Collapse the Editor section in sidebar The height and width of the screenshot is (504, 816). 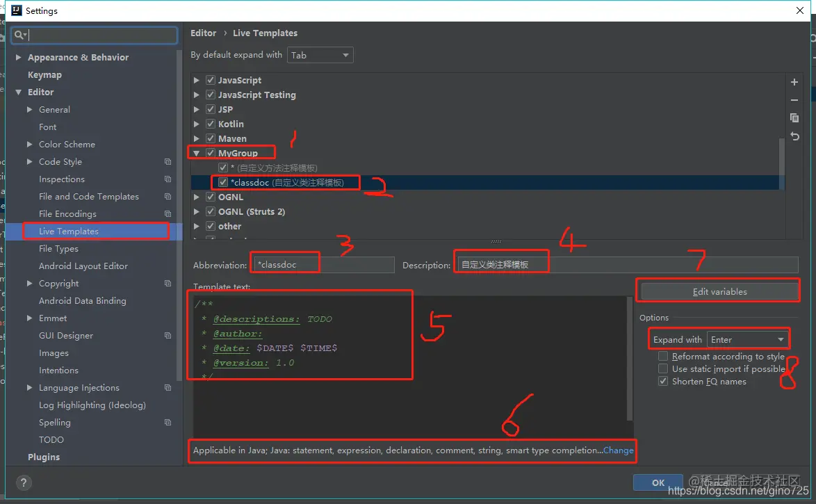[18, 92]
